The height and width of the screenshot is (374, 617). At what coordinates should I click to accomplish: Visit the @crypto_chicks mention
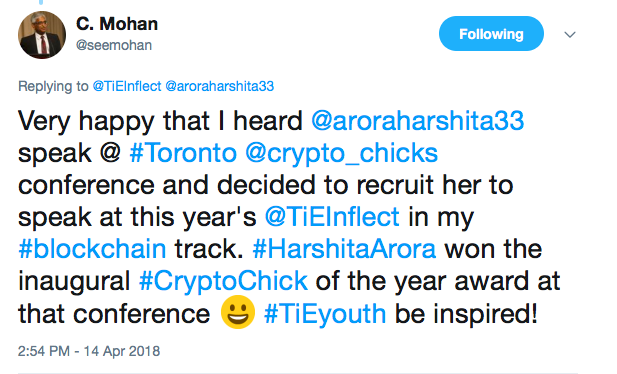pos(341,154)
